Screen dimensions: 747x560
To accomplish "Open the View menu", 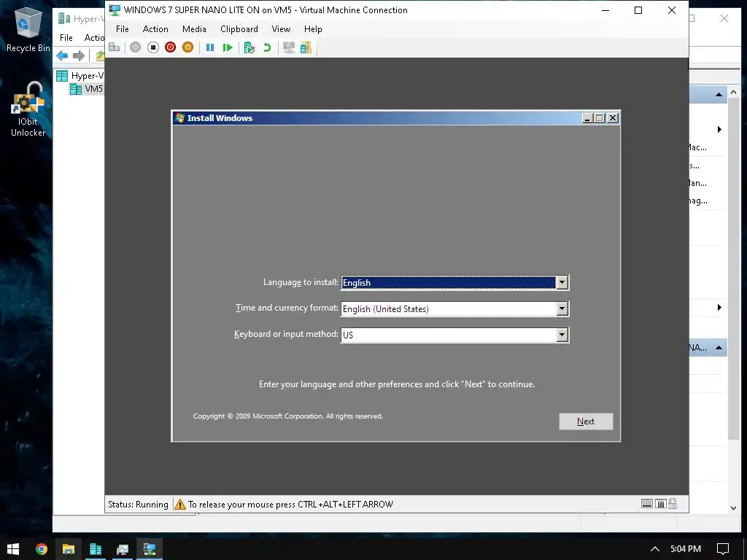I will pos(281,29).
